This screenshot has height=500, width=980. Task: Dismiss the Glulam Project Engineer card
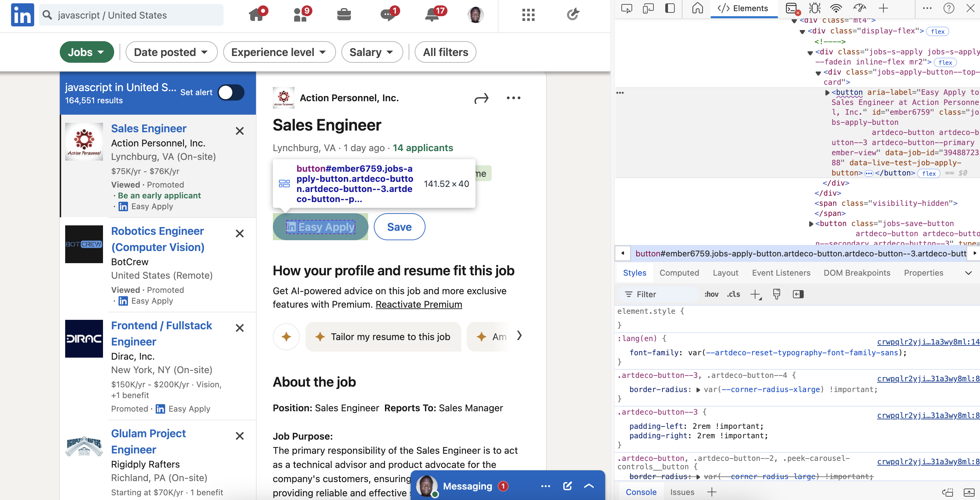pos(240,436)
